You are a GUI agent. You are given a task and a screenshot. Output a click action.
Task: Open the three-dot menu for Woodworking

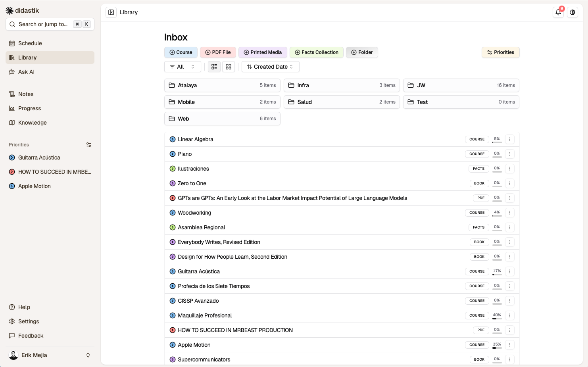[x=510, y=213]
